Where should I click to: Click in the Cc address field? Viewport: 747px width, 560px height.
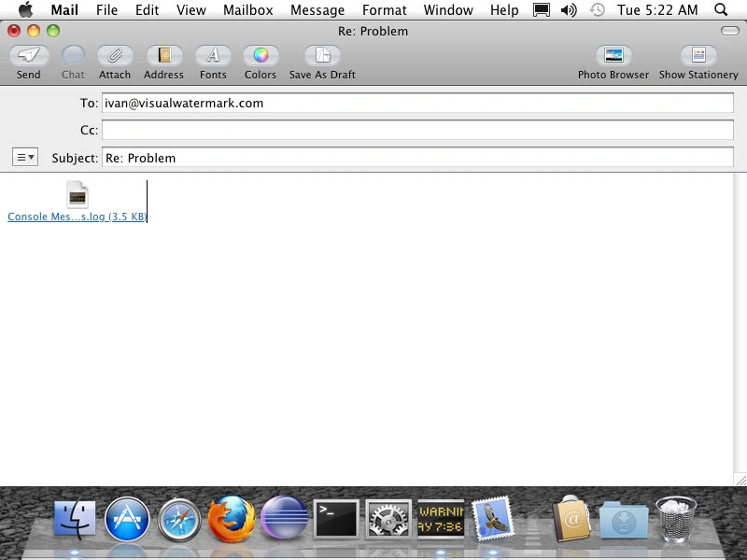tap(416, 131)
